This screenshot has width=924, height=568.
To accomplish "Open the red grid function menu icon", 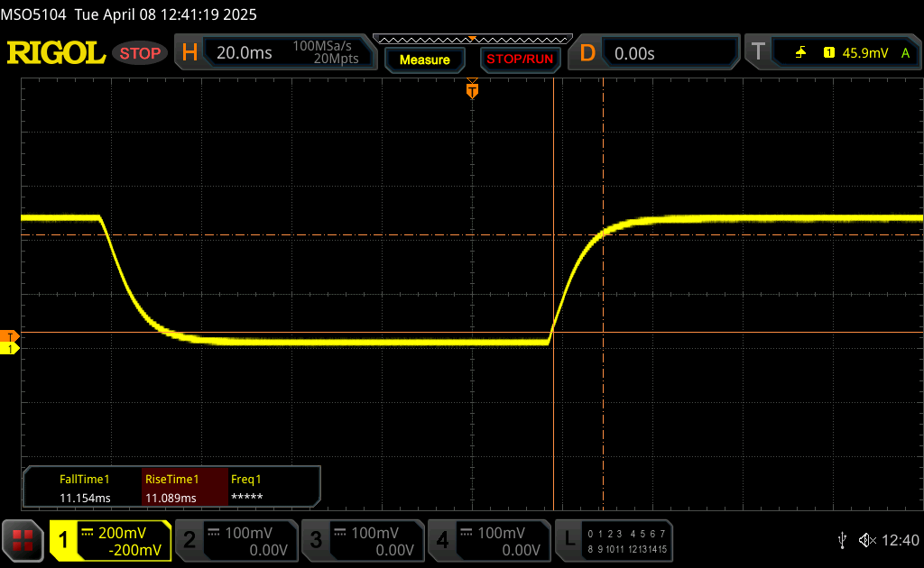I will tap(23, 540).
